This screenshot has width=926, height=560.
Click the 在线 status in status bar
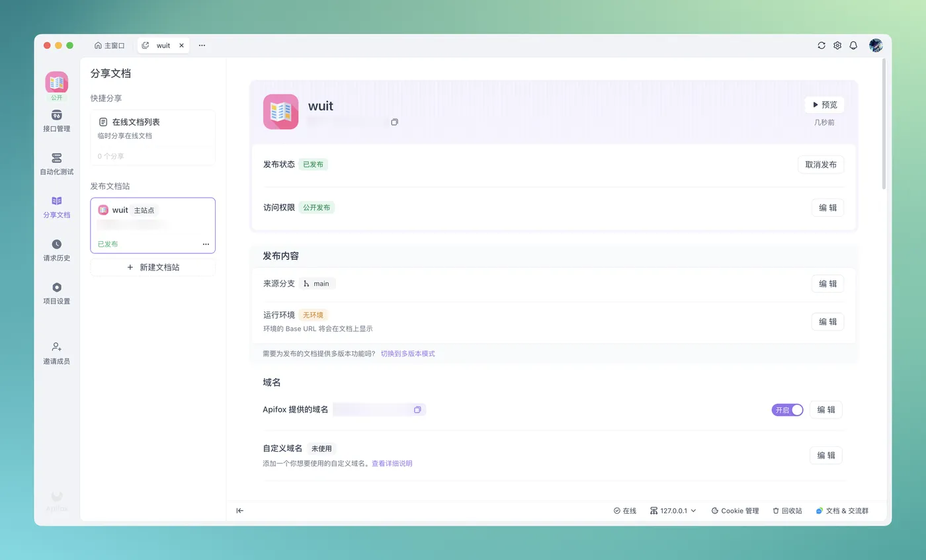[x=624, y=510]
